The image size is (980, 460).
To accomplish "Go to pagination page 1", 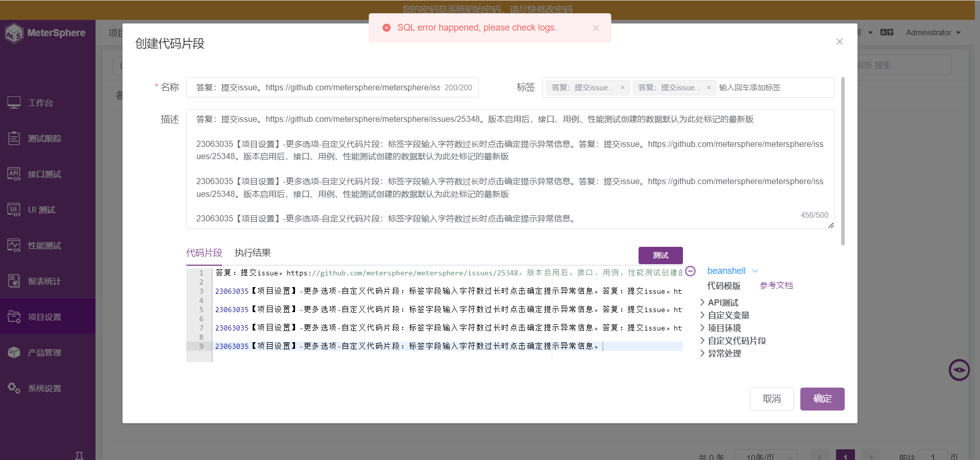I will [845, 456].
